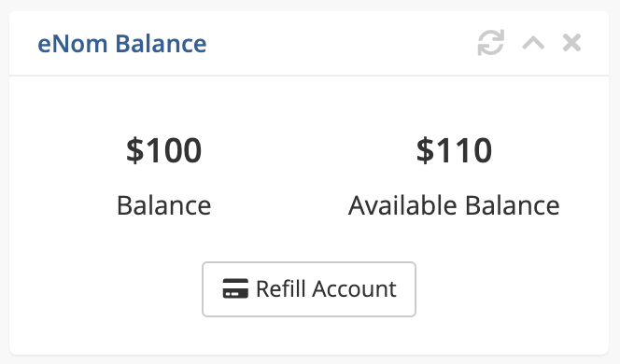Click the $110 available amount
The height and width of the screenshot is (364, 620).
(454, 150)
